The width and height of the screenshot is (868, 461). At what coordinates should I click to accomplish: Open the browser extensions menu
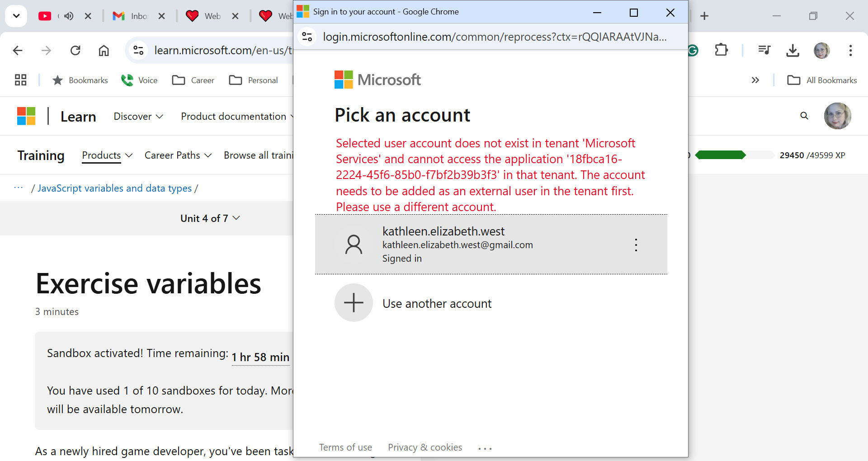click(x=721, y=50)
